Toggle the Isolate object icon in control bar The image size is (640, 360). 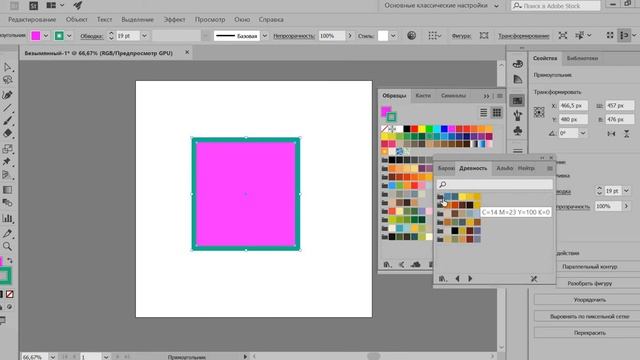[563, 36]
